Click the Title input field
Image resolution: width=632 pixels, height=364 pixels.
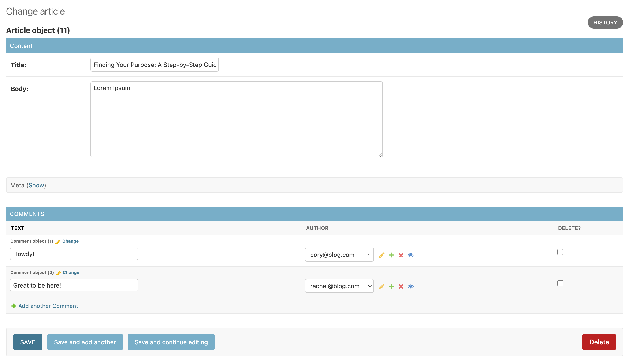[x=155, y=65]
